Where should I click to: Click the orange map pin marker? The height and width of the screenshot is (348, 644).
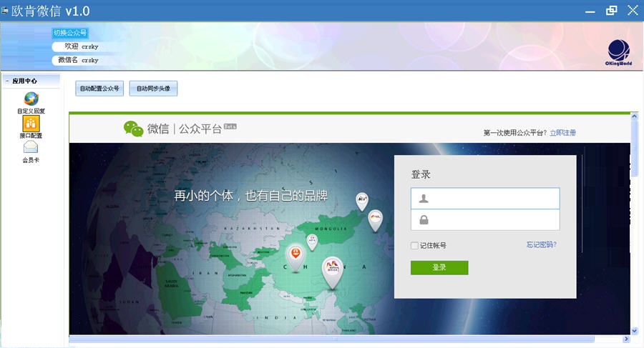click(x=296, y=259)
